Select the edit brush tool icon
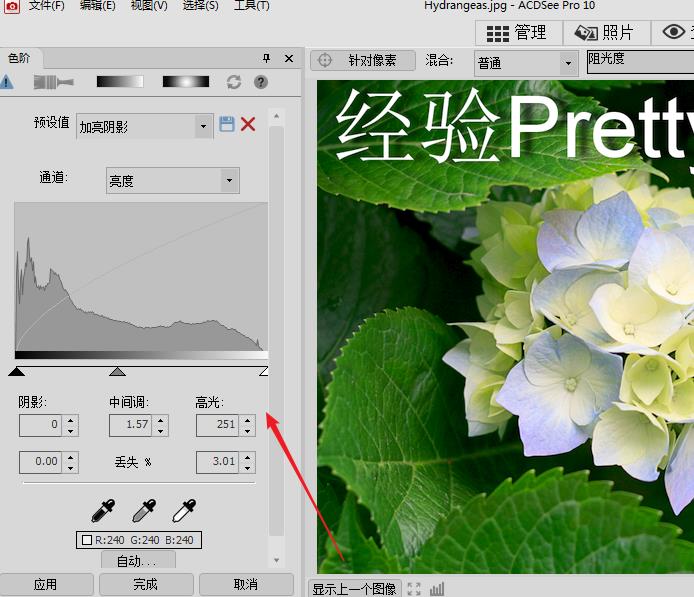Screen dimensions: 694x597 tap(53, 82)
